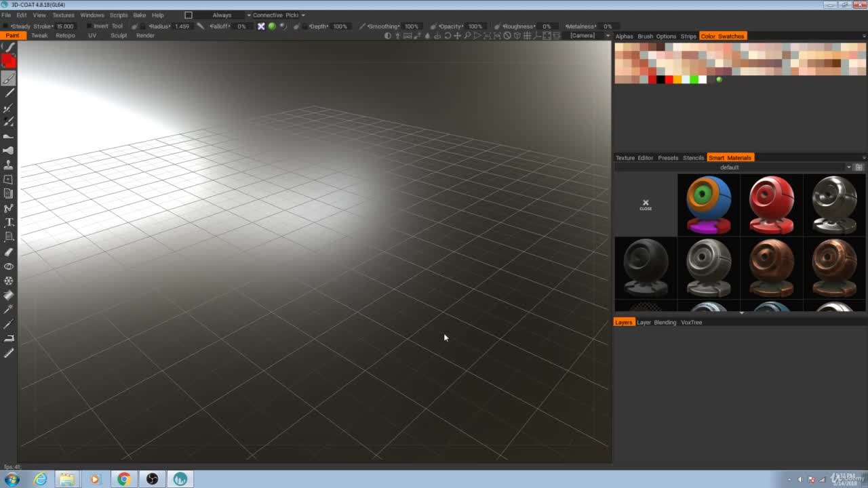Screen dimensions: 868x488
Task: Select the ruler measure tool
Action: click(9, 353)
